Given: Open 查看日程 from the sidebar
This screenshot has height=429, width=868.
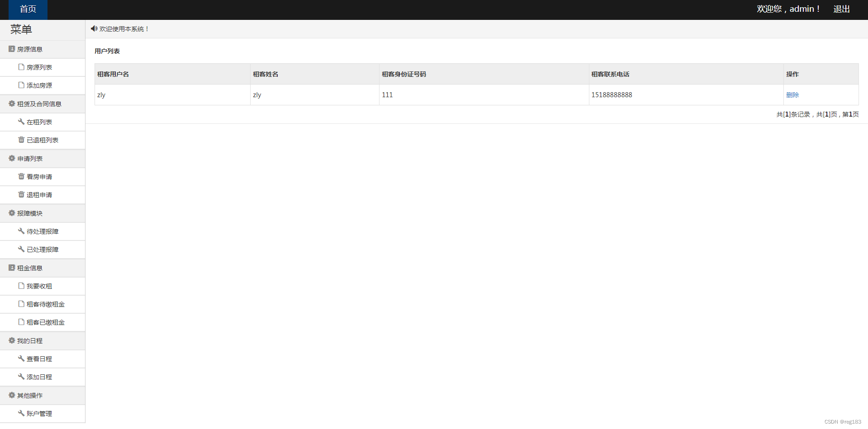Looking at the screenshot, I should 43,359.
